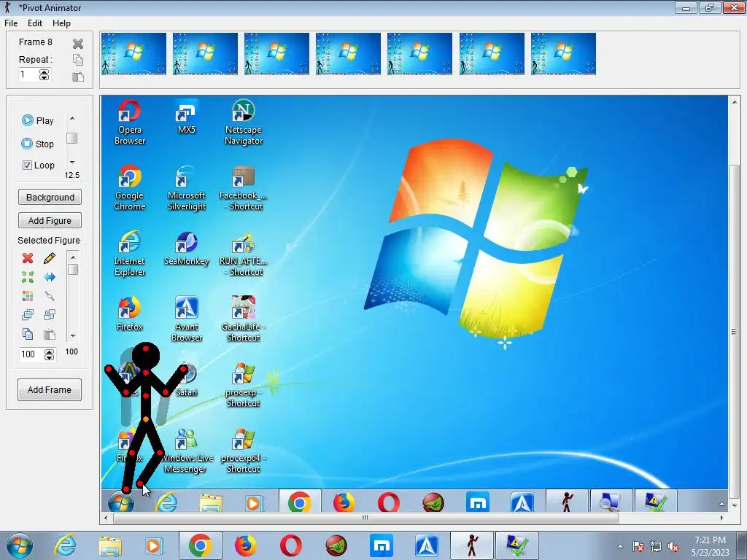Click the muted volume tray icon
Screen dimensions: 747x560
pyautogui.click(x=673, y=547)
